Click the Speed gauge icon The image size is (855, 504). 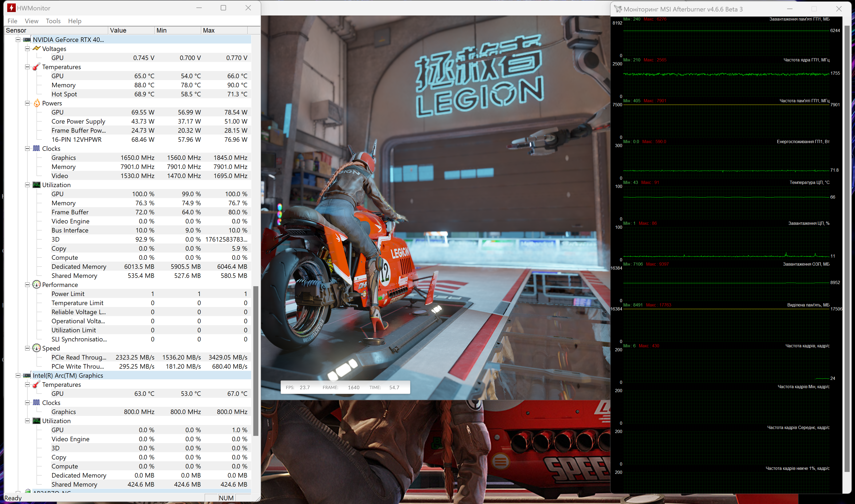click(36, 348)
